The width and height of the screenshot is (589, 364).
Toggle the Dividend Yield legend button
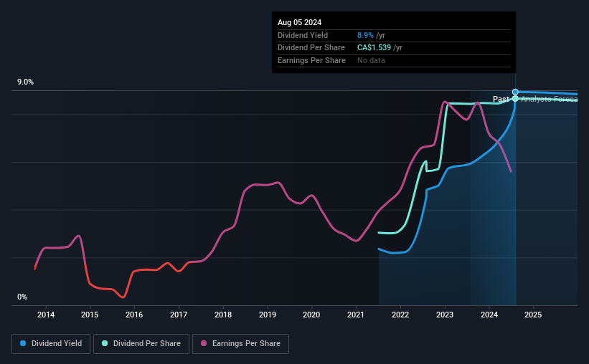click(51, 344)
